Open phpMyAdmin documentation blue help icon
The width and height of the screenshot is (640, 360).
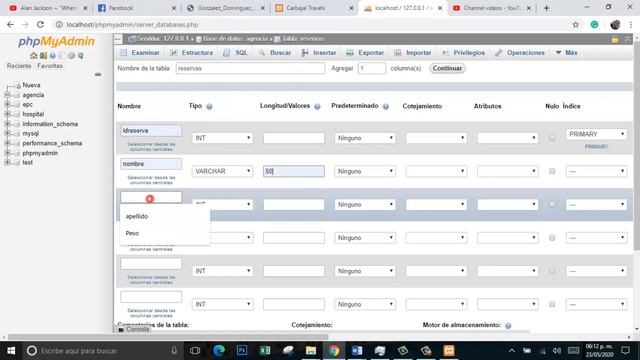coord(53,56)
